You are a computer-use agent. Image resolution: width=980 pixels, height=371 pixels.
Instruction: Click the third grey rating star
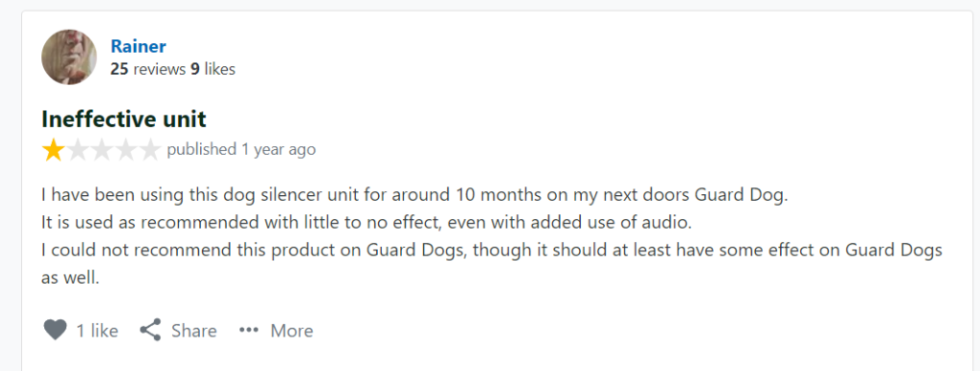(101, 150)
